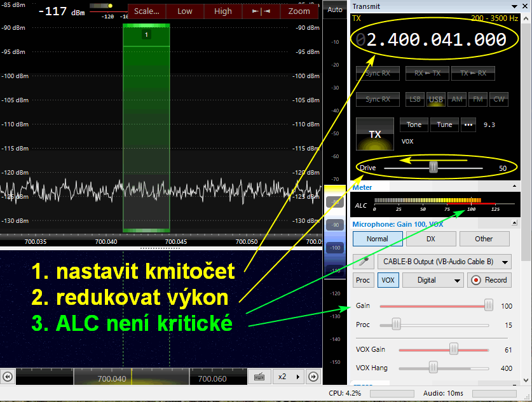Open the CABLE-B Output device dropdown

tap(444, 262)
